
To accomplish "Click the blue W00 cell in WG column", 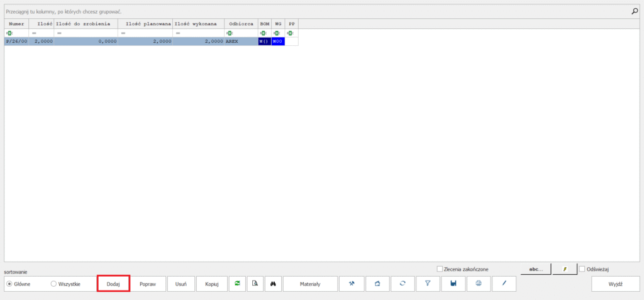I will (x=278, y=41).
